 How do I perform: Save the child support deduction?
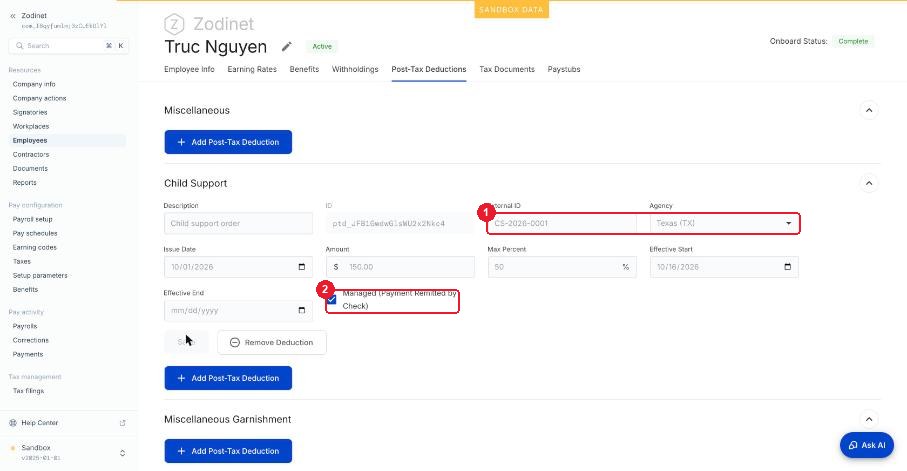(x=186, y=343)
